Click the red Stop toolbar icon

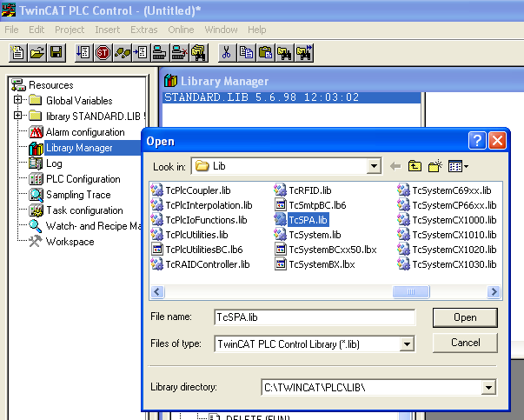coord(103,53)
